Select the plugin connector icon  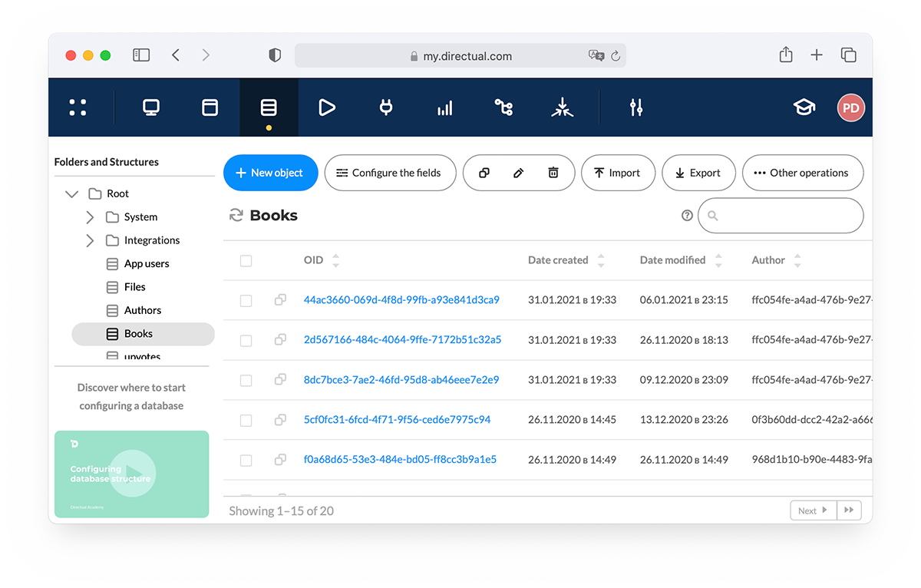coord(385,107)
